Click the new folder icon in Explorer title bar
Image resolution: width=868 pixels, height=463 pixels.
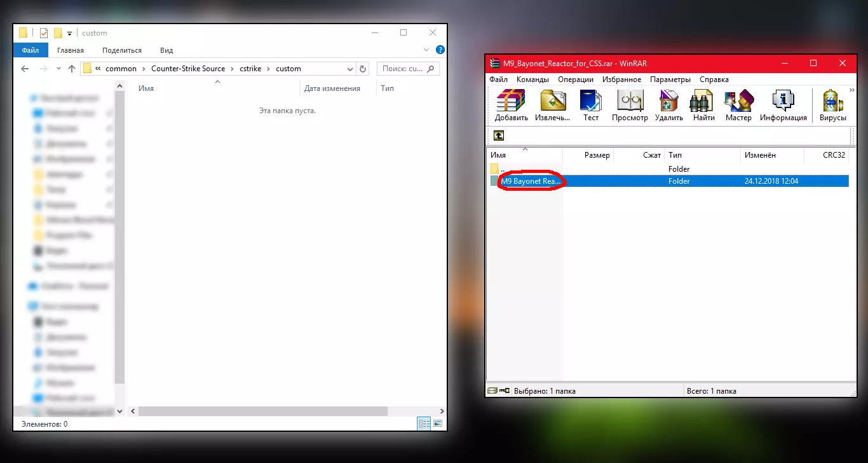point(58,33)
